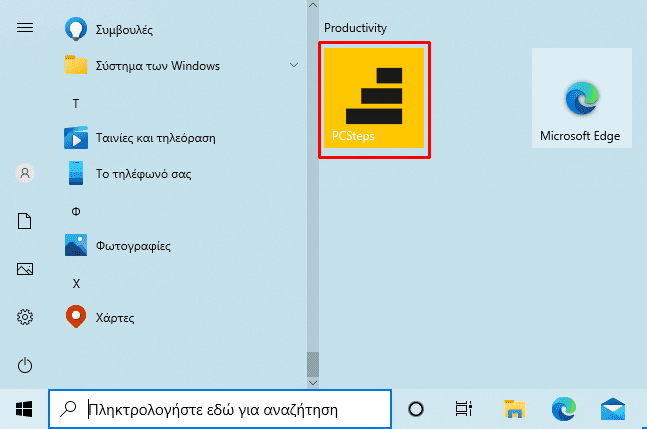Focus the taskbar search box
Viewport: 647px width, 429px height.
(220, 409)
